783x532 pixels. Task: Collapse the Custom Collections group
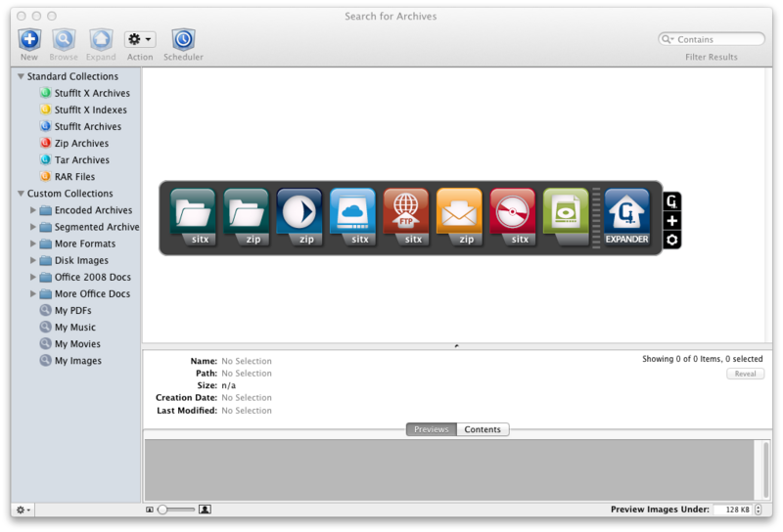point(21,193)
